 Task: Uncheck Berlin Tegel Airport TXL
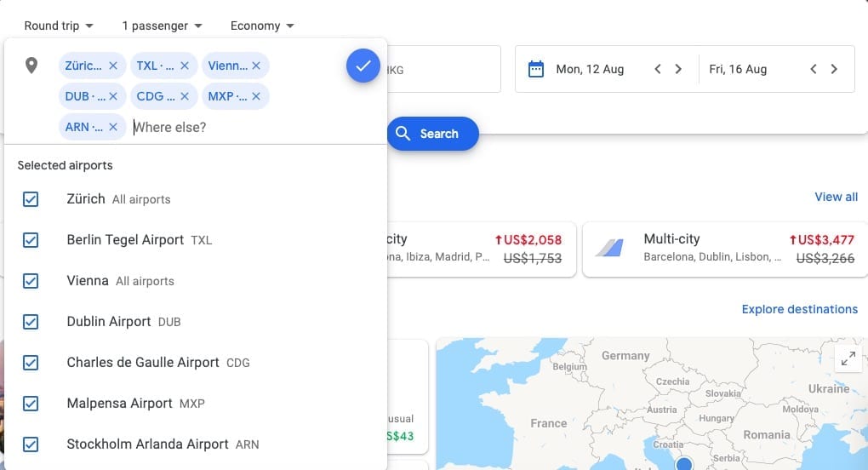coord(31,240)
